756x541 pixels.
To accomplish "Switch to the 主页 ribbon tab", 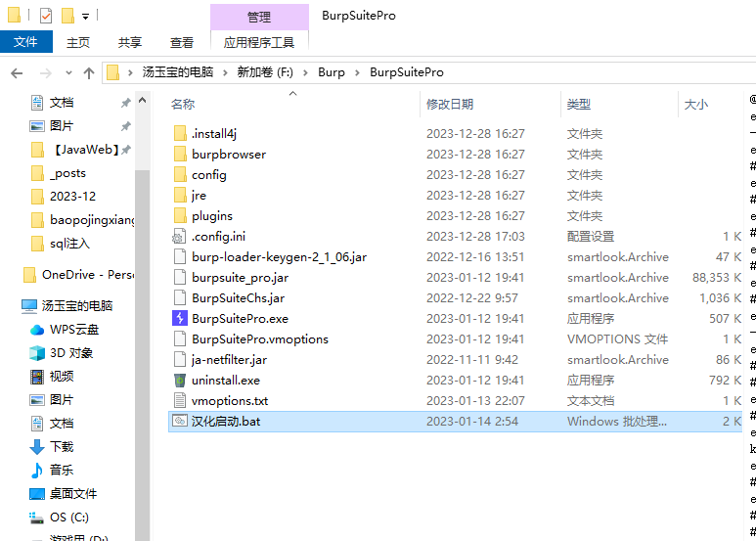I will [78, 42].
